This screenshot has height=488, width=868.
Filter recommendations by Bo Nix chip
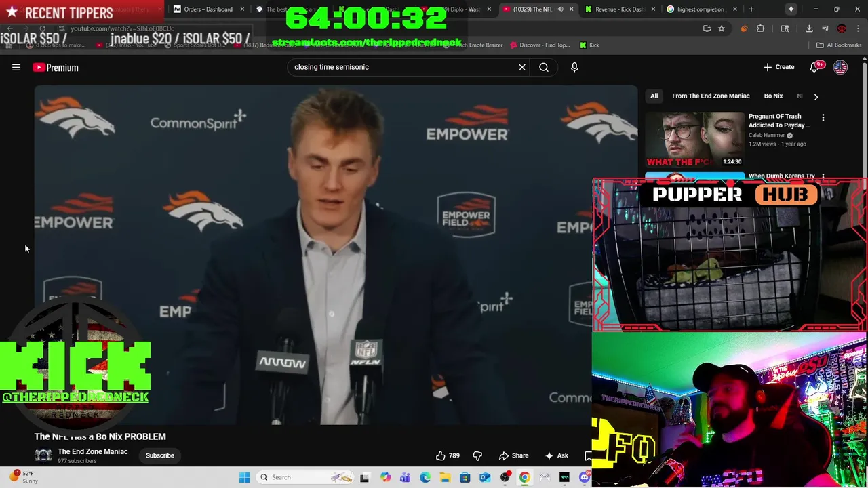point(773,96)
